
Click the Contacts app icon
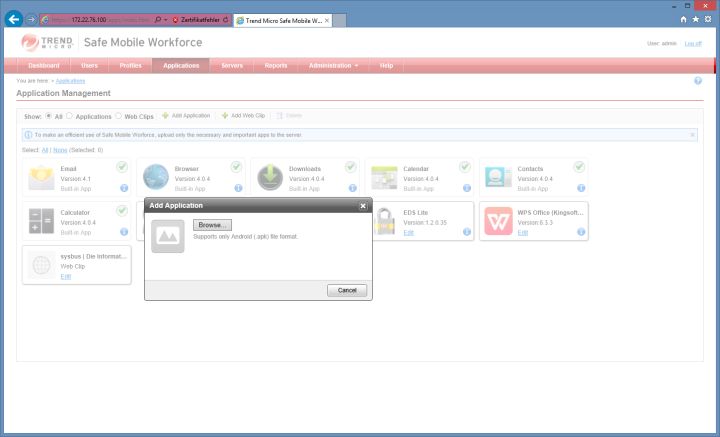click(498, 177)
